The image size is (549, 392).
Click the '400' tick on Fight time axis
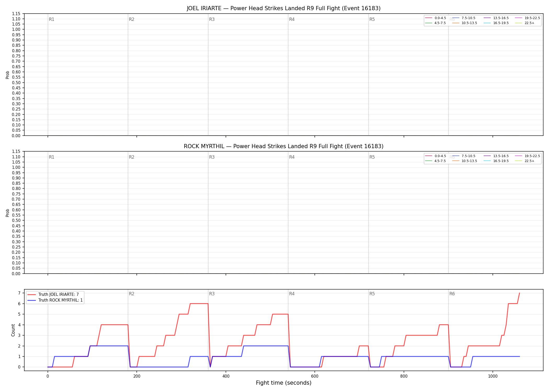(226, 376)
